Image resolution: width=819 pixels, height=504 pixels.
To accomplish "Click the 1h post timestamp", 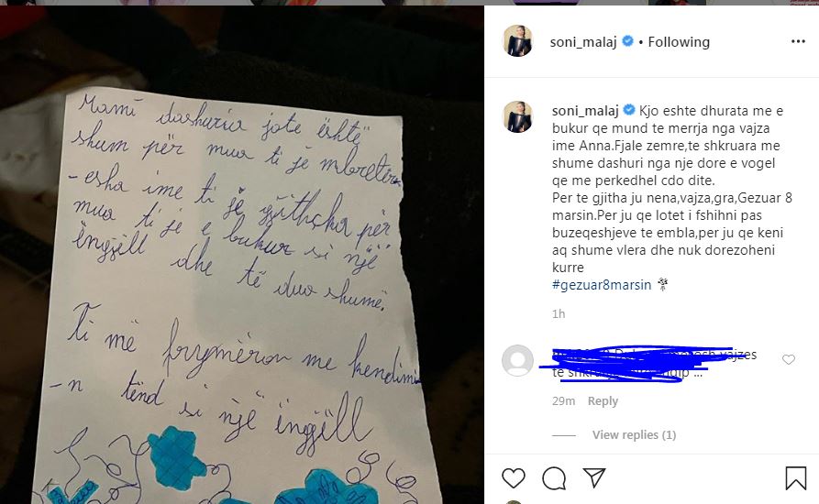I will 559,313.
